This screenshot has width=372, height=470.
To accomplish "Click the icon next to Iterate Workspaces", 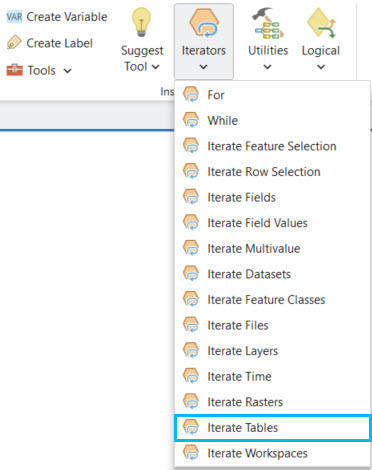I will pos(191,453).
